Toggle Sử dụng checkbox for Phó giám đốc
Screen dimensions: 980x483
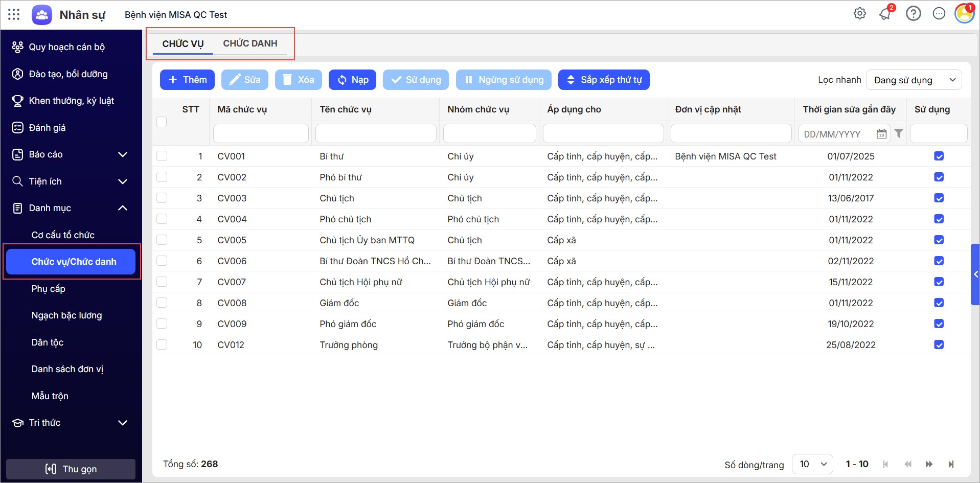[939, 324]
